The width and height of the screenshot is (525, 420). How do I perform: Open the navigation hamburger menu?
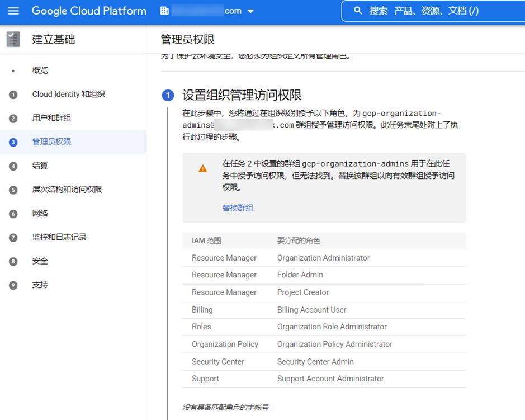14,11
